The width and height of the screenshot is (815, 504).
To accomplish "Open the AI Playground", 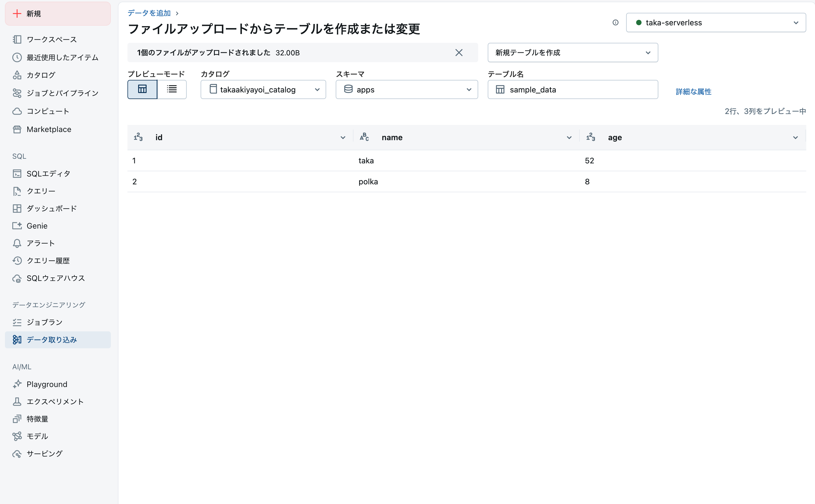I will coord(47,384).
